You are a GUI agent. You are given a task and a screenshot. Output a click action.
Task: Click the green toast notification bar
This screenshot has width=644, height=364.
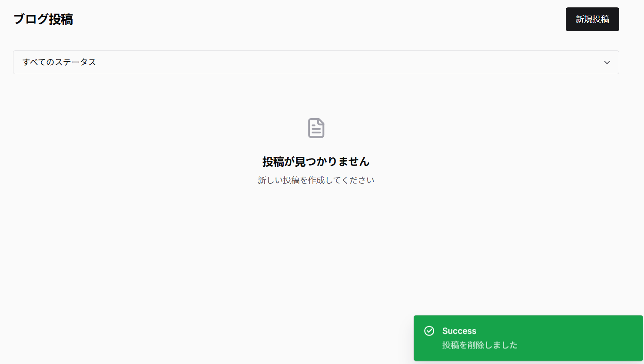tap(527, 338)
